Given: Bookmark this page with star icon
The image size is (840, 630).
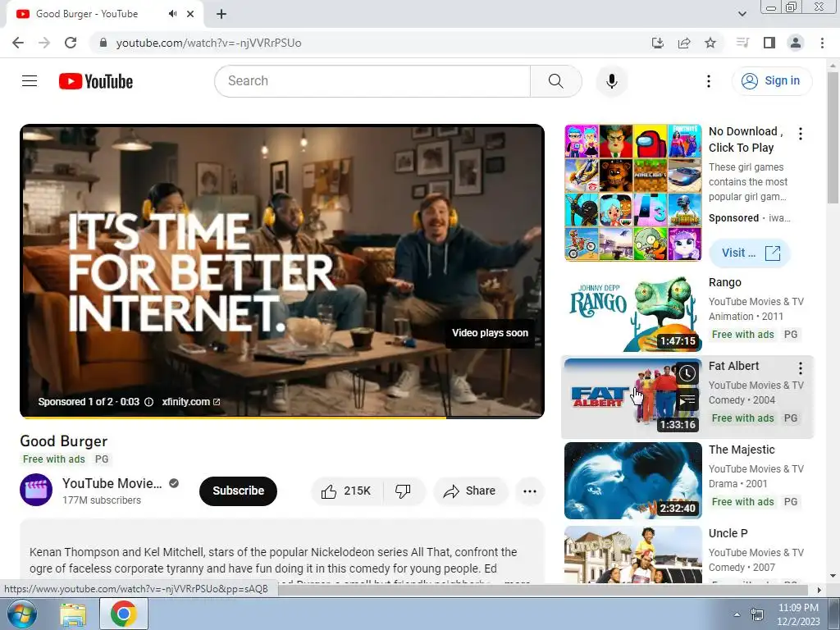Looking at the screenshot, I should [710, 43].
